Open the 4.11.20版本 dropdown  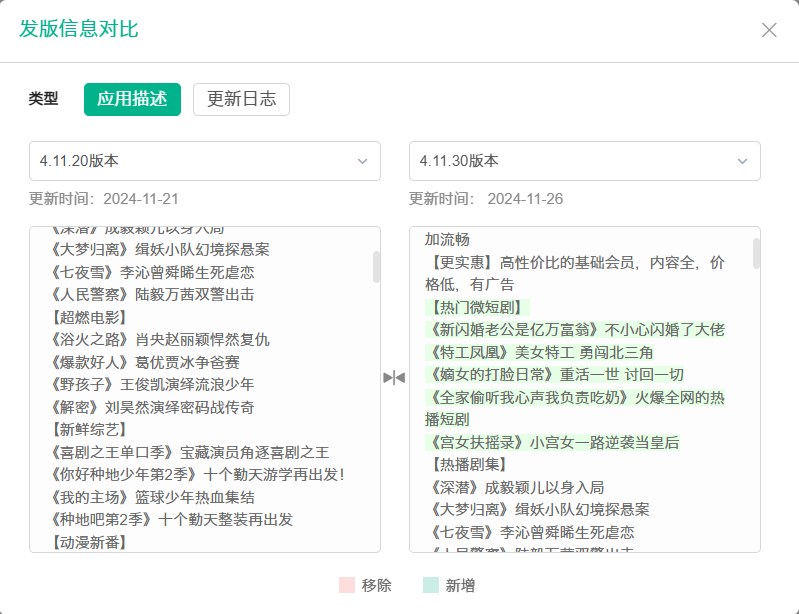[204, 161]
